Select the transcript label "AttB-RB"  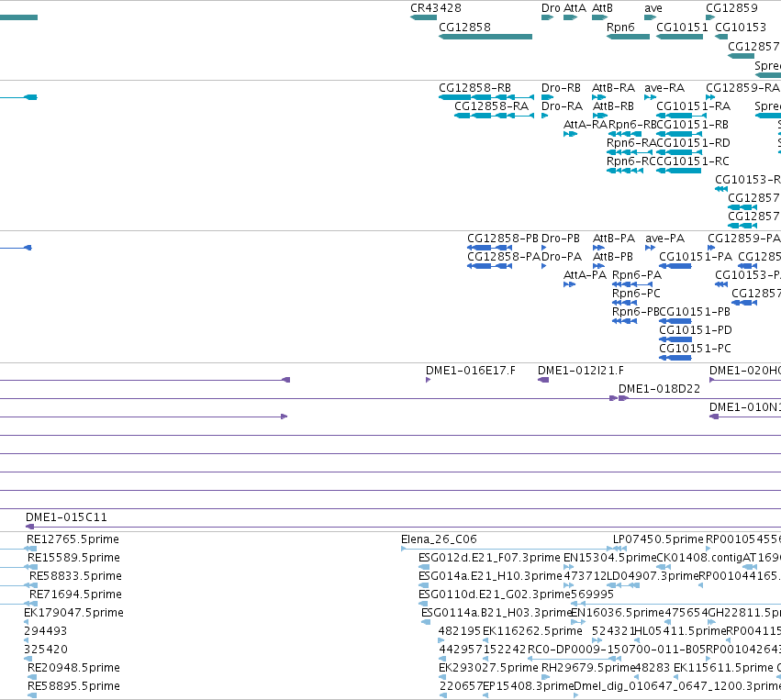tap(613, 106)
